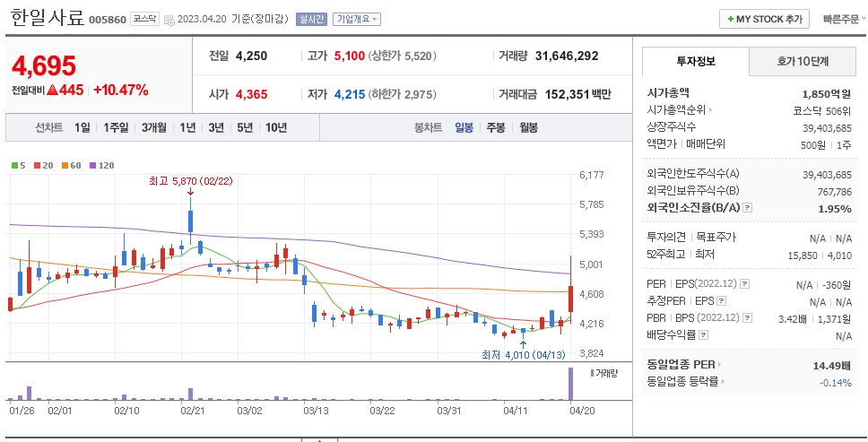Click the 767,786 foreign holdings value
Screen dimensions: 868x442
pyautogui.click(x=834, y=192)
